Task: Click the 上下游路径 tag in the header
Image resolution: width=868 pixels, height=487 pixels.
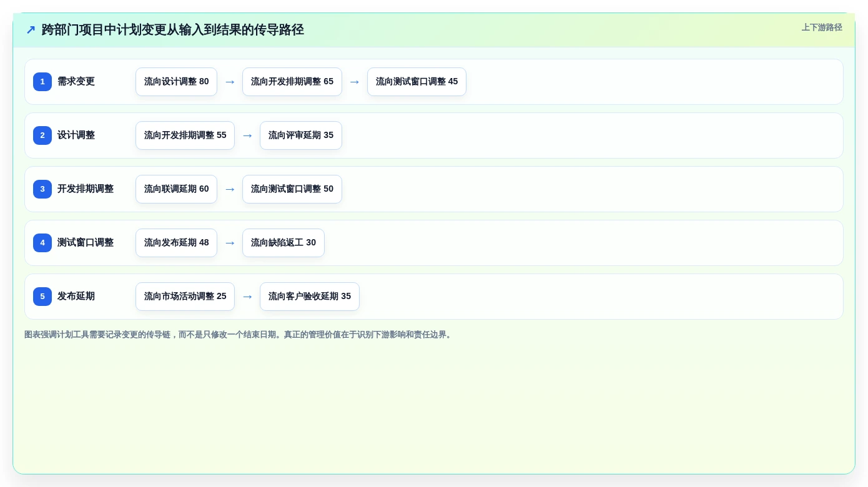Action: point(822,27)
